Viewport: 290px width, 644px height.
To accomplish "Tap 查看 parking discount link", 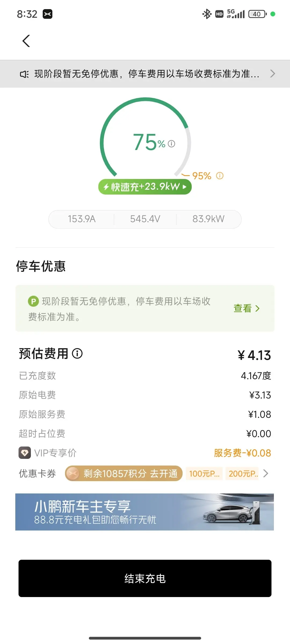I will (247, 308).
